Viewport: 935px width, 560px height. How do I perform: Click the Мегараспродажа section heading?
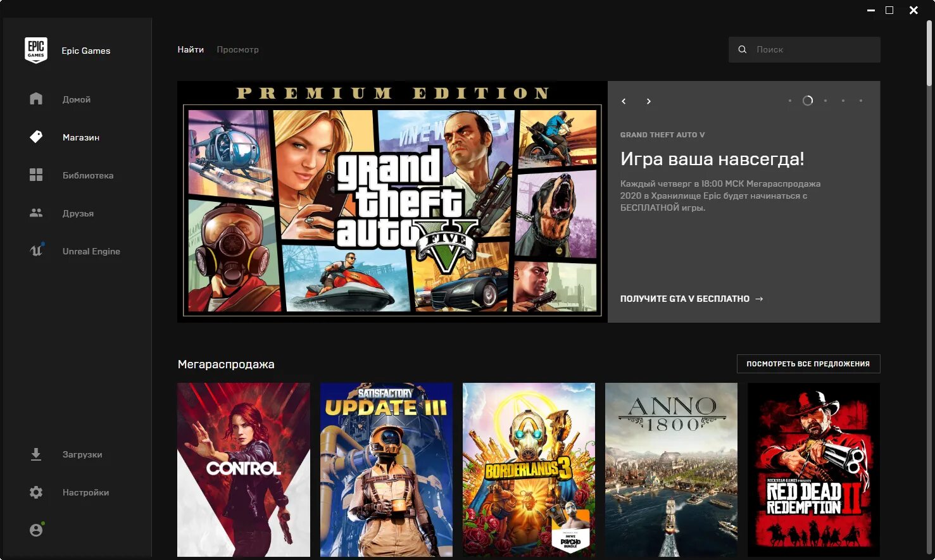click(x=226, y=364)
